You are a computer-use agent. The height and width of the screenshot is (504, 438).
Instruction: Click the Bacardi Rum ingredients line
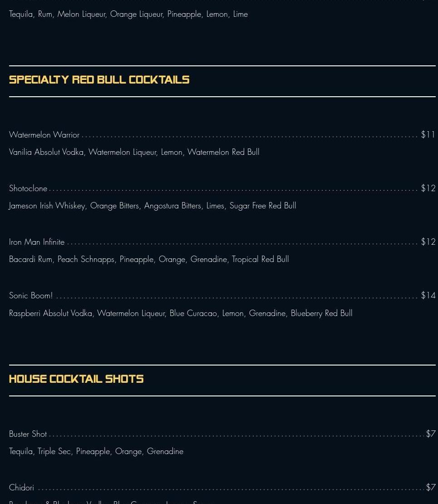click(149, 259)
